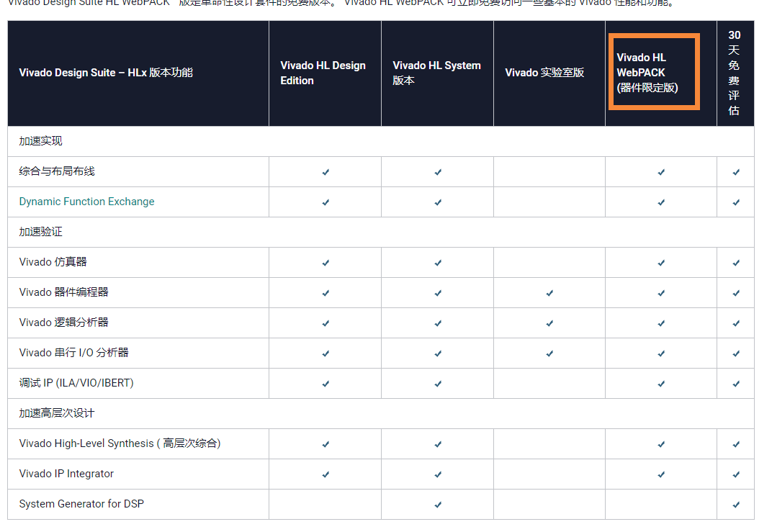772x532 pixels.
Task: Select the Vivado 器件编程器 row label
Action: tap(63, 292)
